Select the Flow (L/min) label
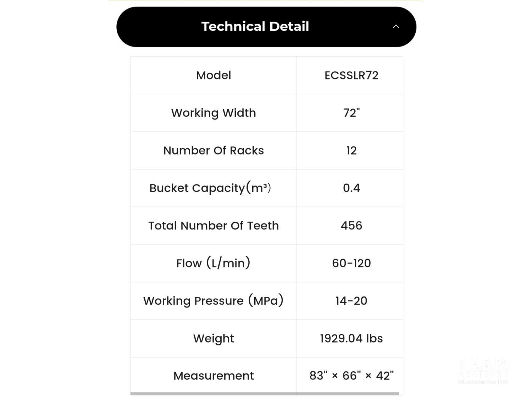Viewport: 532px width, 399px height. click(214, 263)
